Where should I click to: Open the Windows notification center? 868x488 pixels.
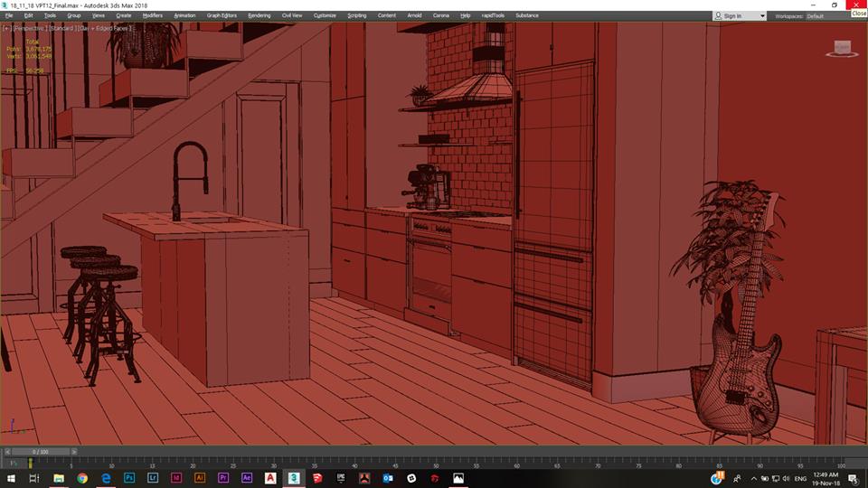coord(853,477)
